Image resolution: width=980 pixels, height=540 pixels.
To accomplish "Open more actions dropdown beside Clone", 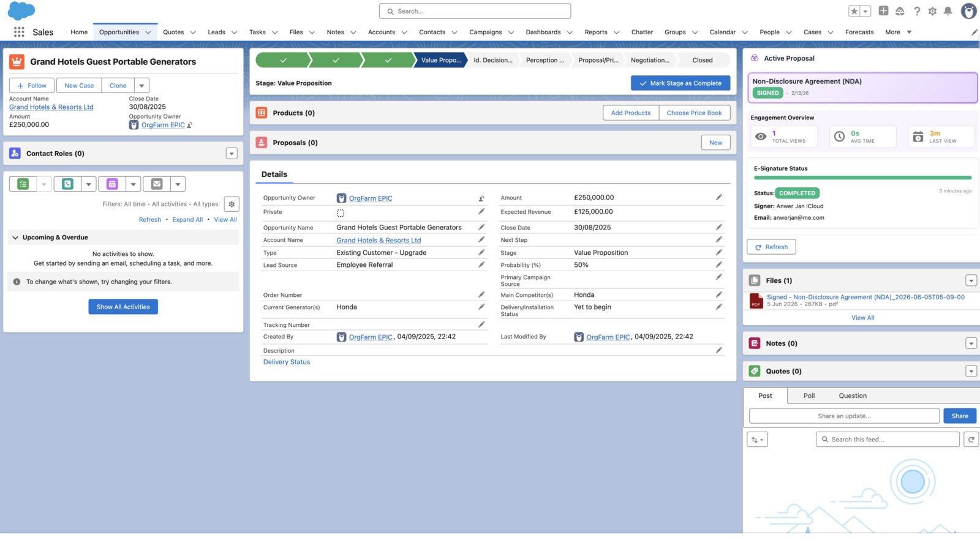I will tap(141, 86).
